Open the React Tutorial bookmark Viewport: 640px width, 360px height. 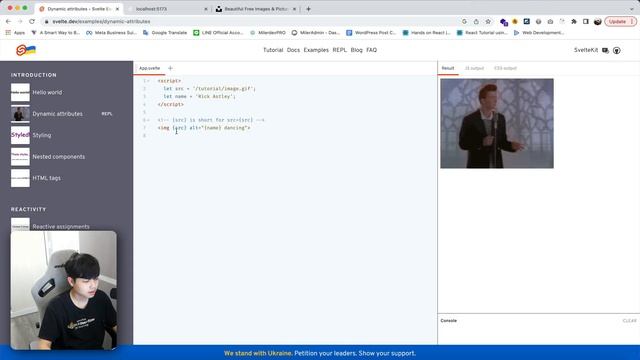click(x=482, y=33)
